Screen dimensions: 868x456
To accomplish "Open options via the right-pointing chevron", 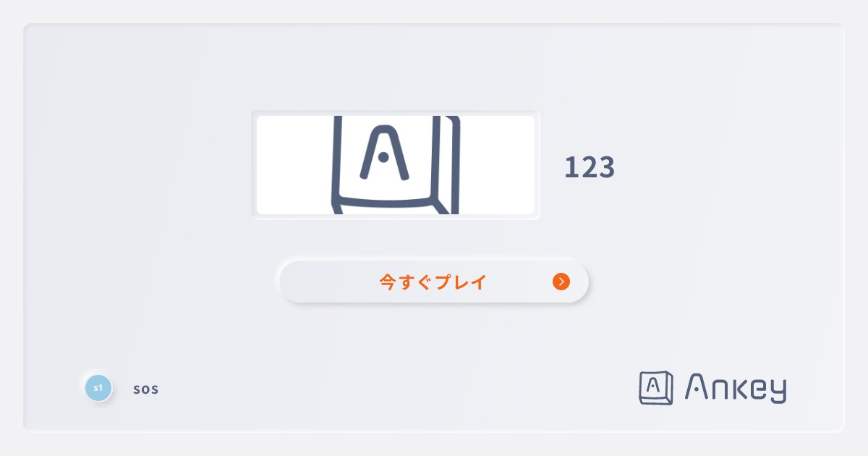I will pos(561,282).
